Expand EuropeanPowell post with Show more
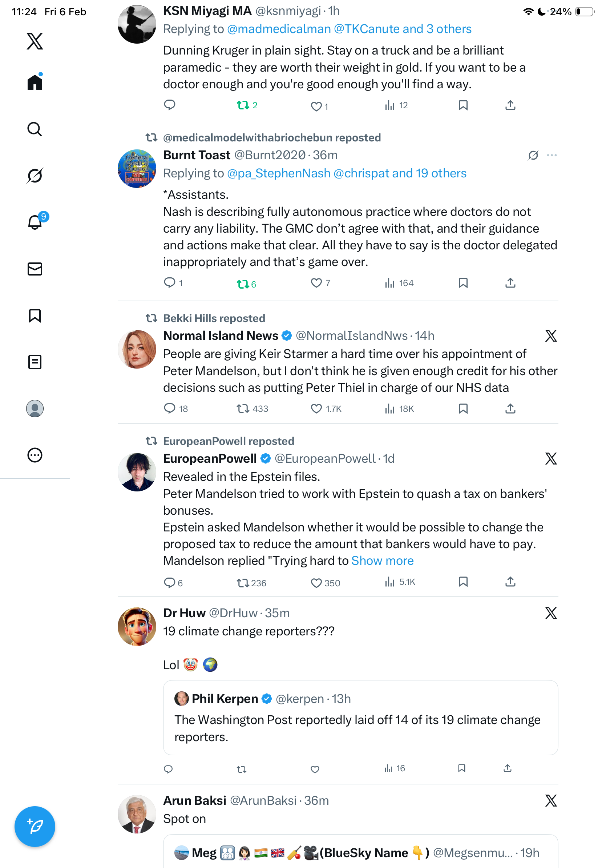The image size is (606, 868). pos(382,560)
